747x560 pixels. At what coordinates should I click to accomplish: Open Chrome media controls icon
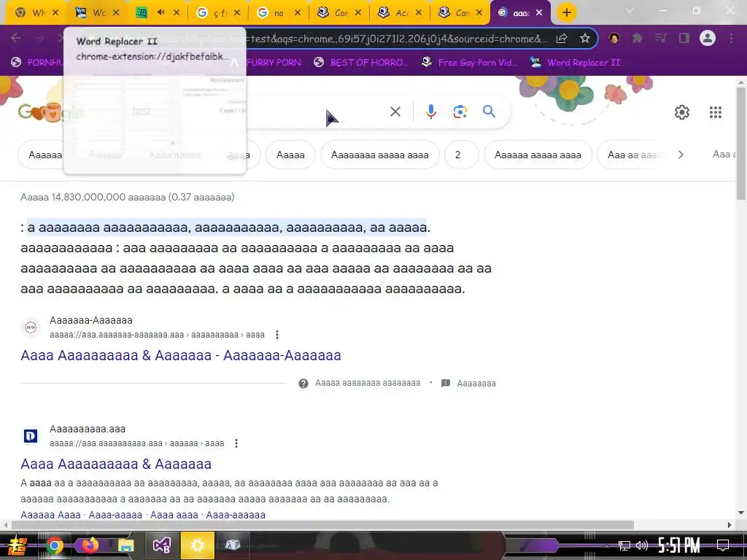coord(660,38)
